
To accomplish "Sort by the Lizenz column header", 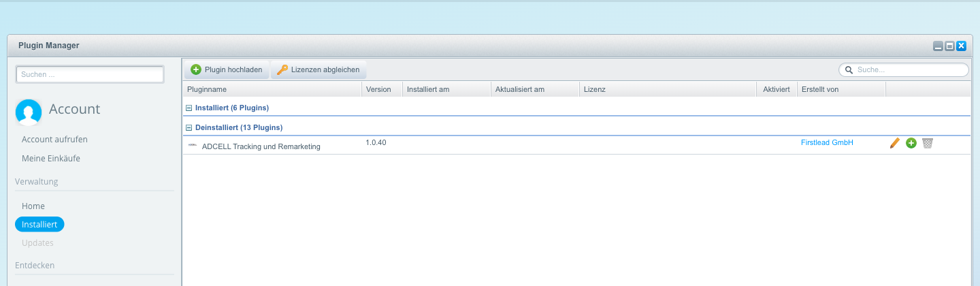I will [x=668, y=89].
